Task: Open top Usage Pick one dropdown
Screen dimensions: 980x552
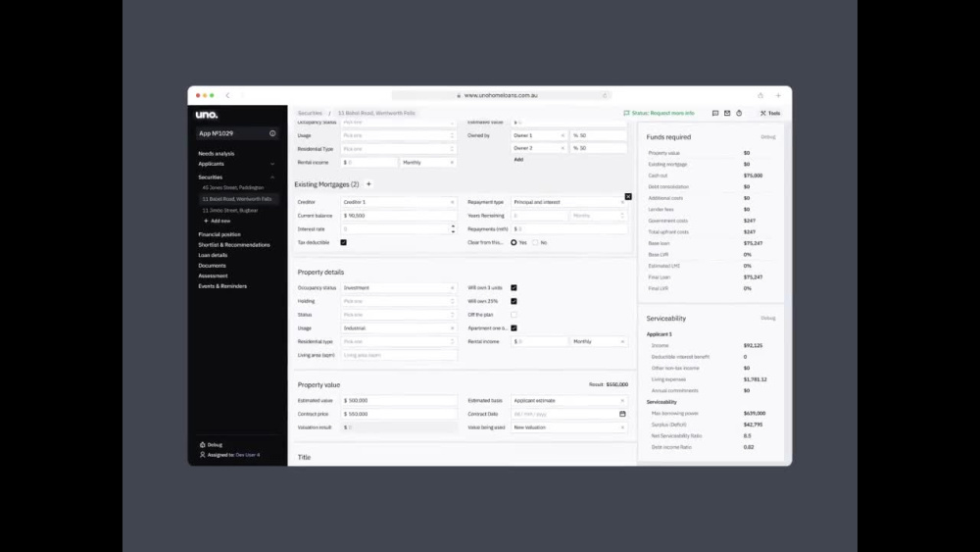Action: [x=398, y=135]
